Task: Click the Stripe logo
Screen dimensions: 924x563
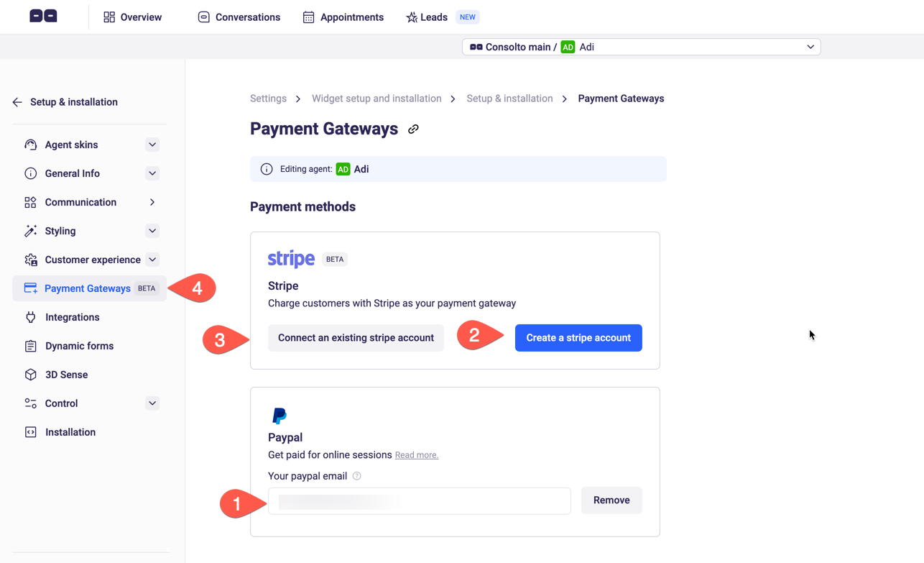Action: (291, 258)
